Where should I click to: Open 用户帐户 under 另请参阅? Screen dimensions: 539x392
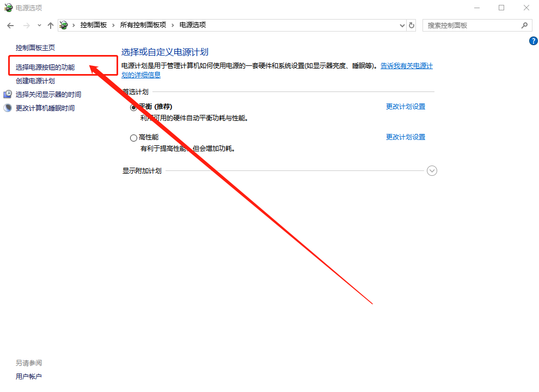point(29,377)
